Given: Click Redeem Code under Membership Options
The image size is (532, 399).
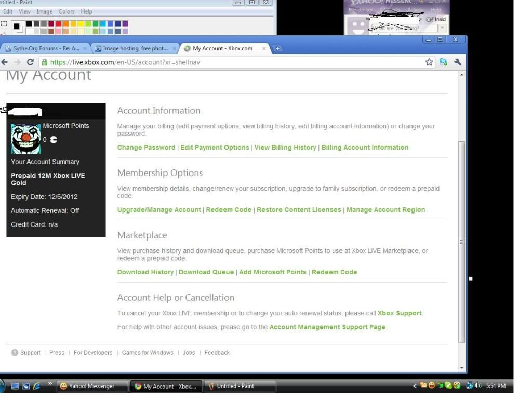Looking at the screenshot, I should coord(229,210).
